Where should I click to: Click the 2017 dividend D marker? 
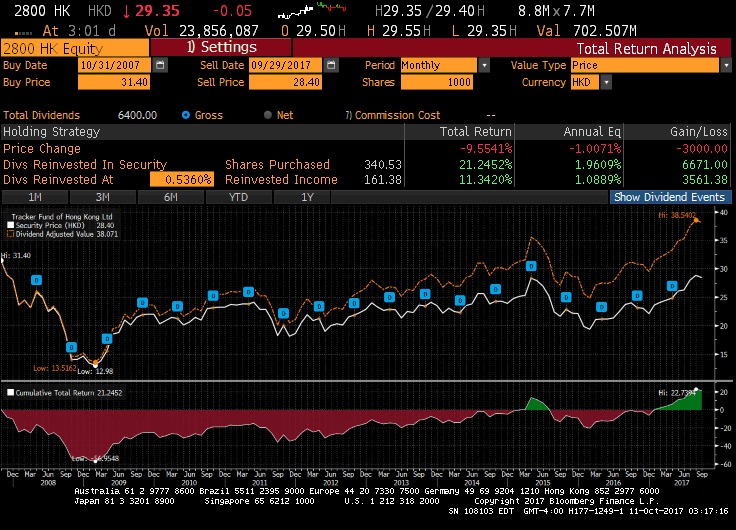tap(672, 286)
